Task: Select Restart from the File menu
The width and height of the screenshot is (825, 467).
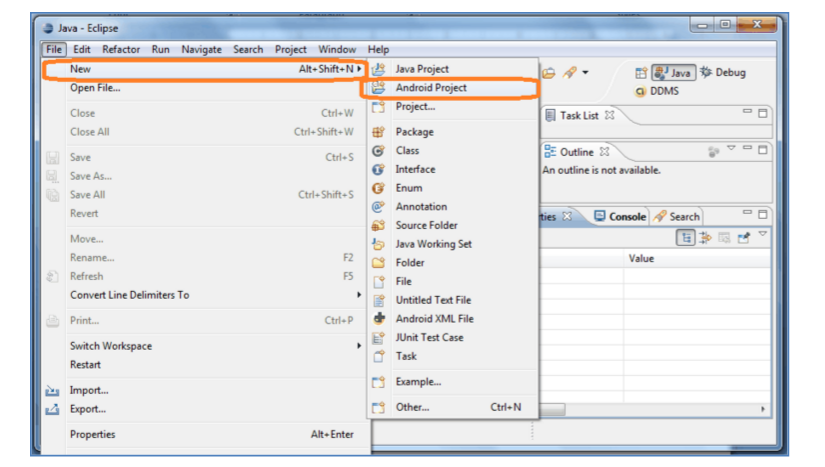Action: point(85,364)
